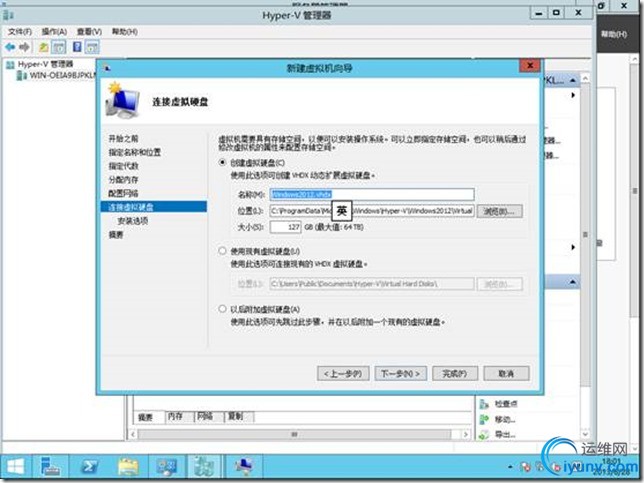Click the 导出... action icon
Image resolution: width=644 pixels, height=483 pixels.
(x=485, y=434)
